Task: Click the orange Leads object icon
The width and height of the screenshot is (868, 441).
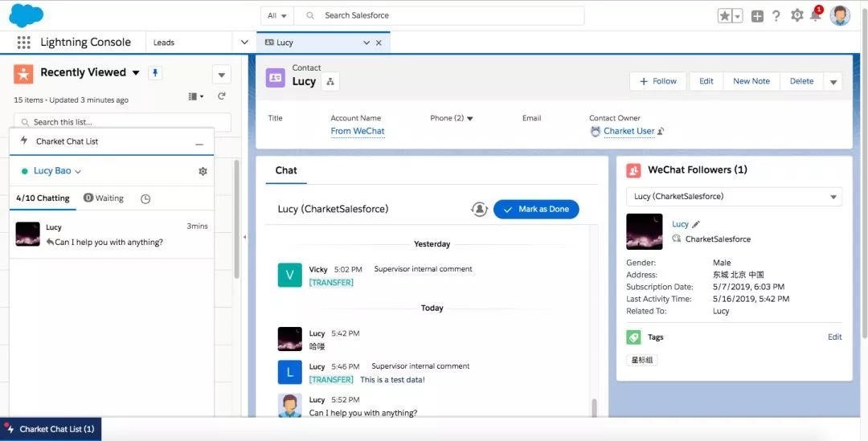Action: click(24, 74)
